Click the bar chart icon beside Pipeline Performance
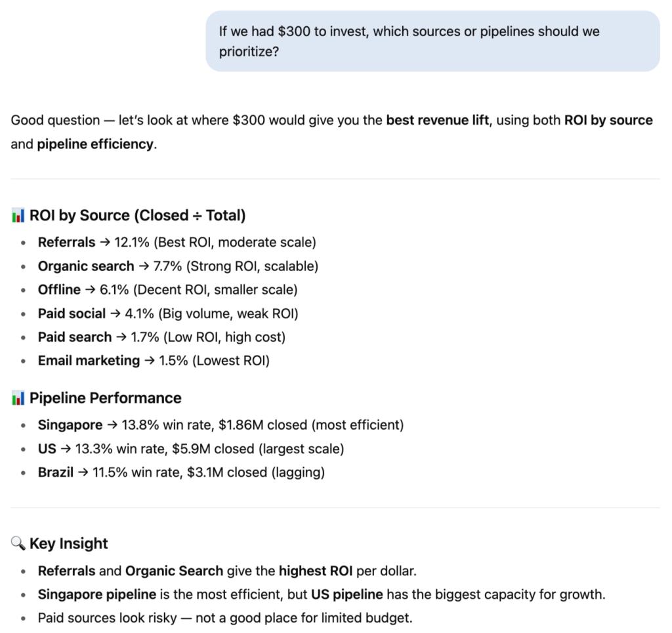The width and height of the screenshot is (672, 633). click(18, 398)
